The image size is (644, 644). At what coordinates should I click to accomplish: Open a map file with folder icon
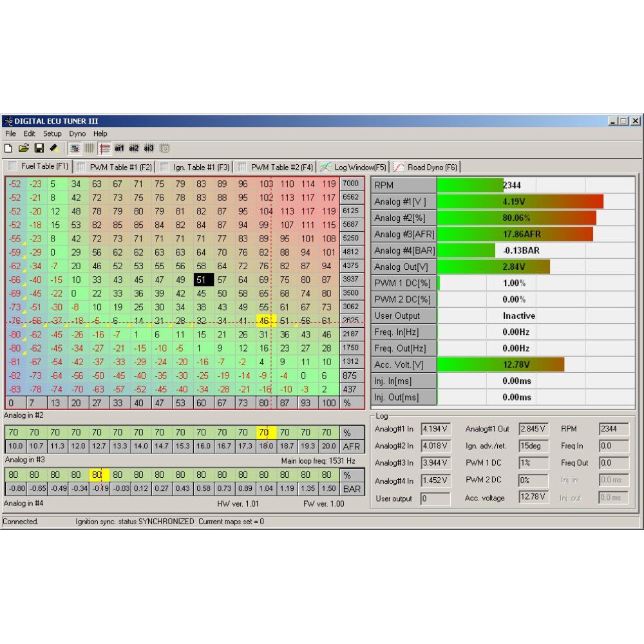[x=23, y=148]
